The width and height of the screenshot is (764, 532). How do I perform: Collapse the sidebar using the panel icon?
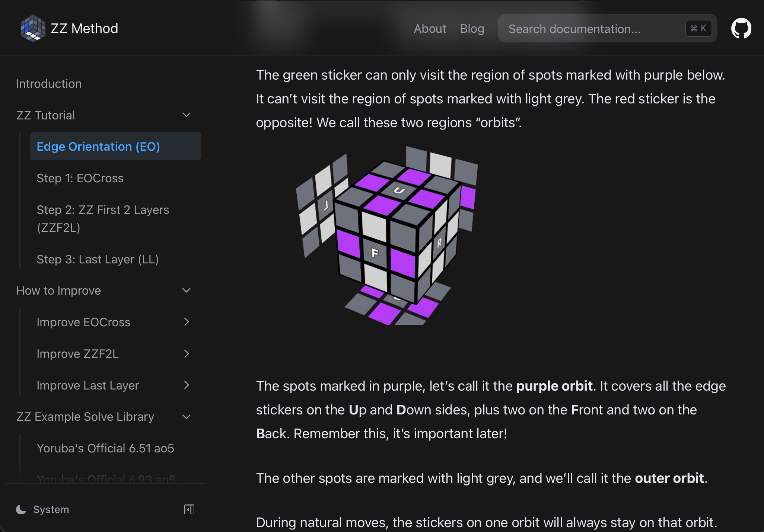click(189, 509)
